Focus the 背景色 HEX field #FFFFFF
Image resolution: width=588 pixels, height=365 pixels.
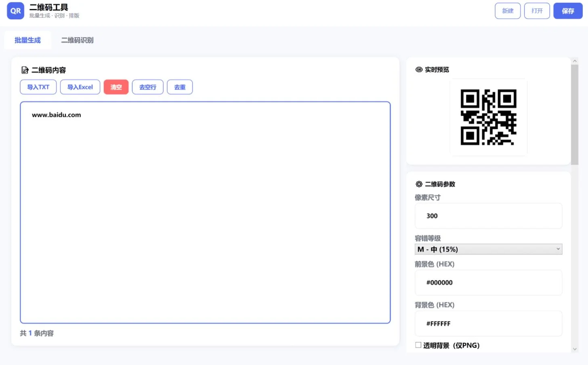pos(488,323)
